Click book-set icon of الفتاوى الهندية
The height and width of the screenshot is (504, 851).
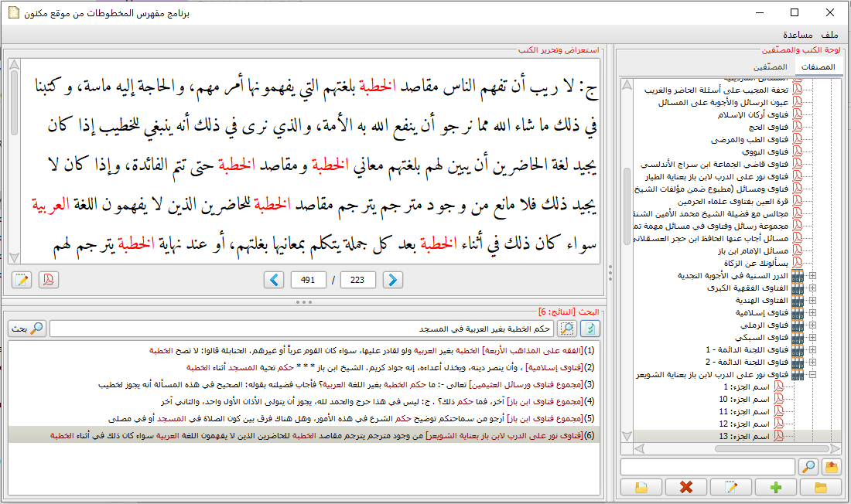coord(798,301)
